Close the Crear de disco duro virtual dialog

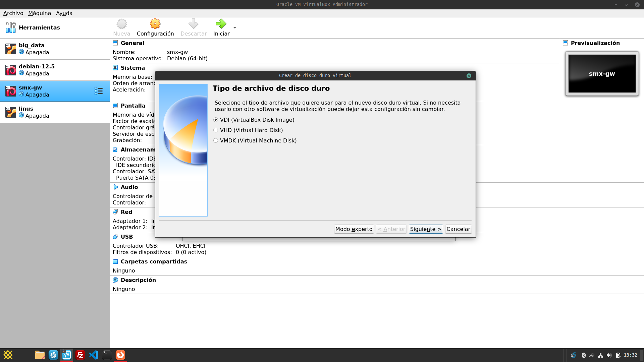pyautogui.click(x=469, y=76)
